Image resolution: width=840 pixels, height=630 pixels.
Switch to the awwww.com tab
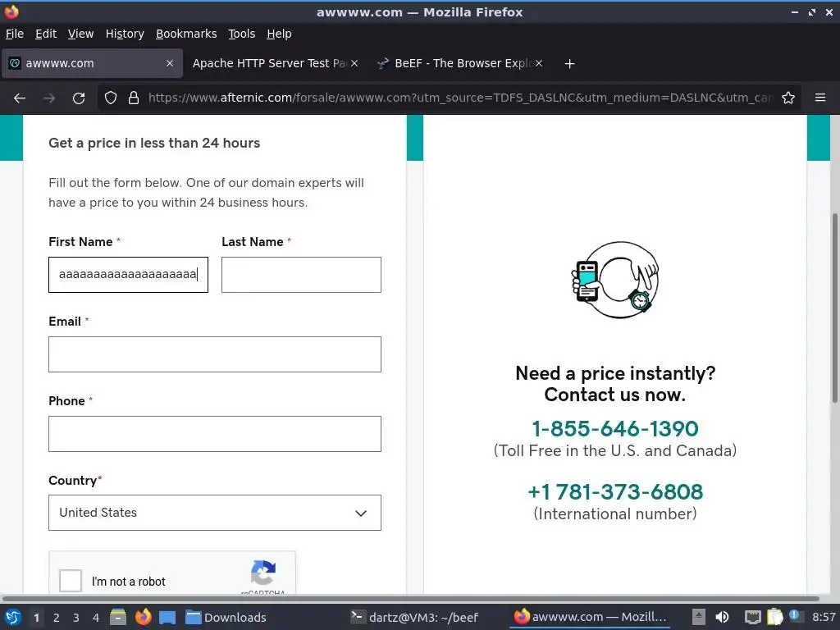click(x=92, y=63)
